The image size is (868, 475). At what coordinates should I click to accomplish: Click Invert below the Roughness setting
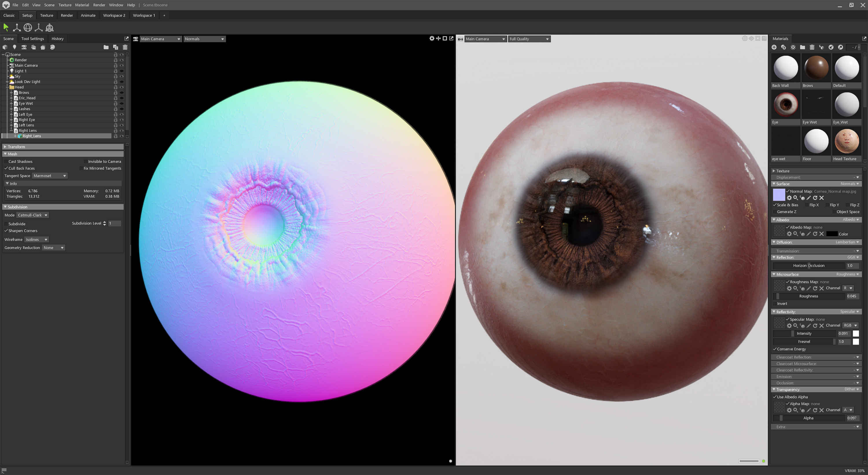[x=782, y=303]
